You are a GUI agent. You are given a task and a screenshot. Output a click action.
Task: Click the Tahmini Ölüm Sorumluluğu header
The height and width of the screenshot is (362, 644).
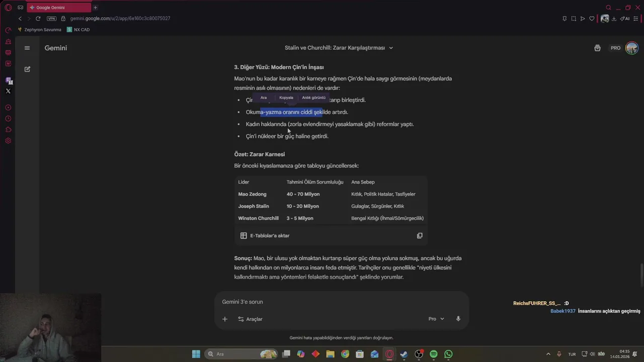click(x=315, y=182)
